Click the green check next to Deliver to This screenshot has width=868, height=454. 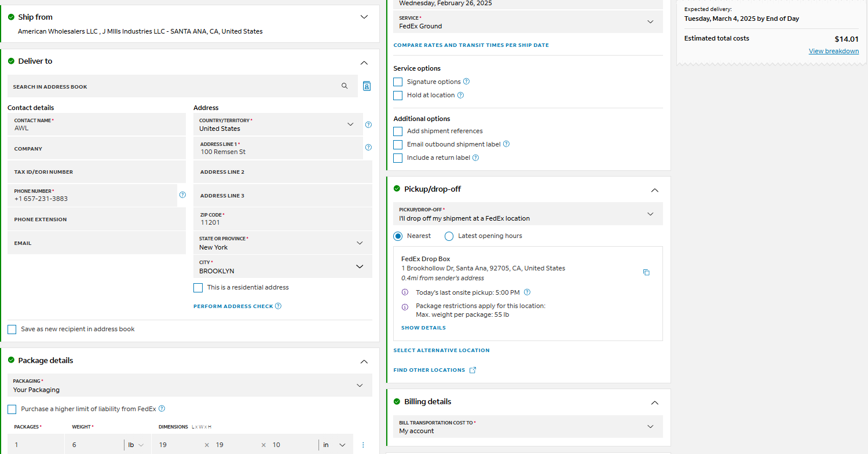(11, 61)
